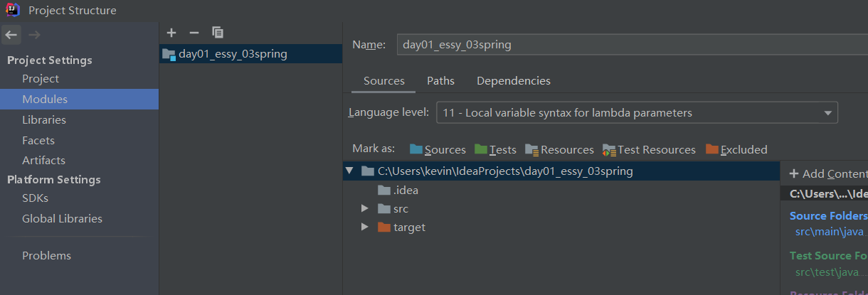Click the IntelliJ IDEA logo icon
The width and height of the screenshot is (868, 295).
13,10
